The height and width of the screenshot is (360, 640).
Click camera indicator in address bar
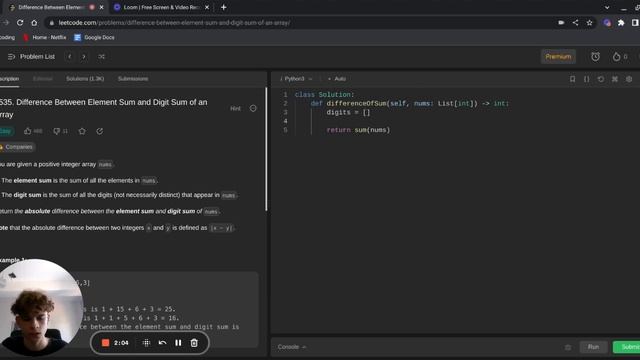561,23
